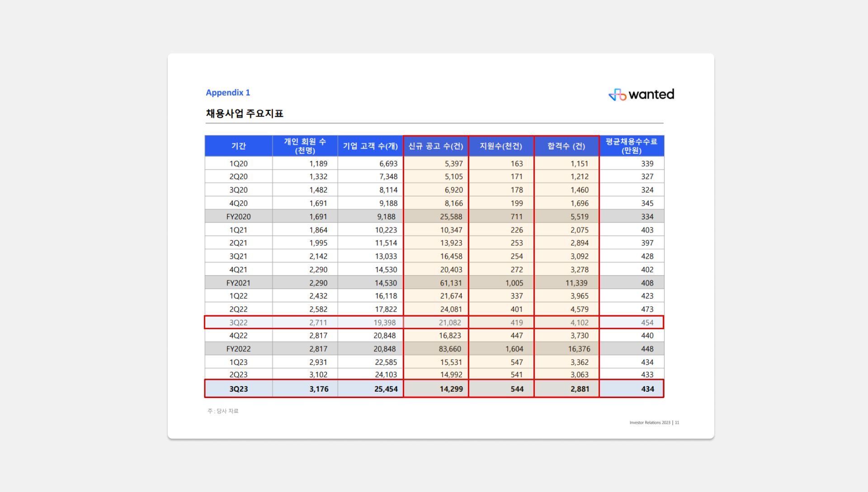Click the bold value '14,299' in 3Q23 row

(x=451, y=389)
